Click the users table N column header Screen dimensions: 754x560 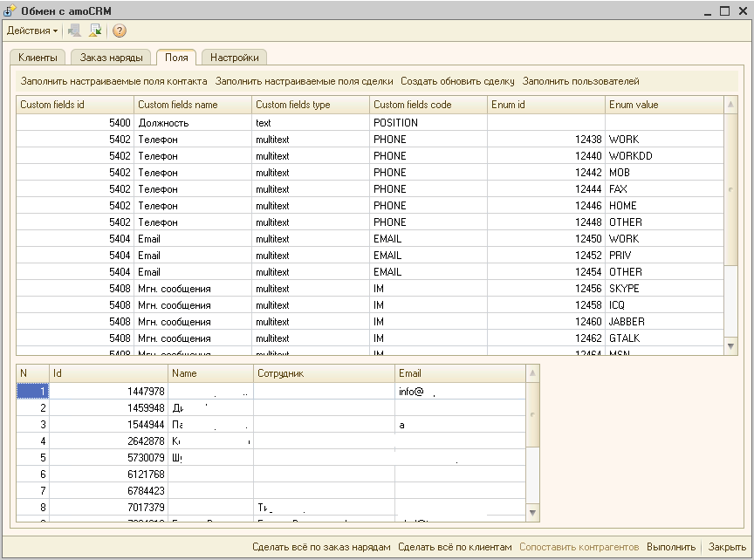pyautogui.click(x=32, y=373)
